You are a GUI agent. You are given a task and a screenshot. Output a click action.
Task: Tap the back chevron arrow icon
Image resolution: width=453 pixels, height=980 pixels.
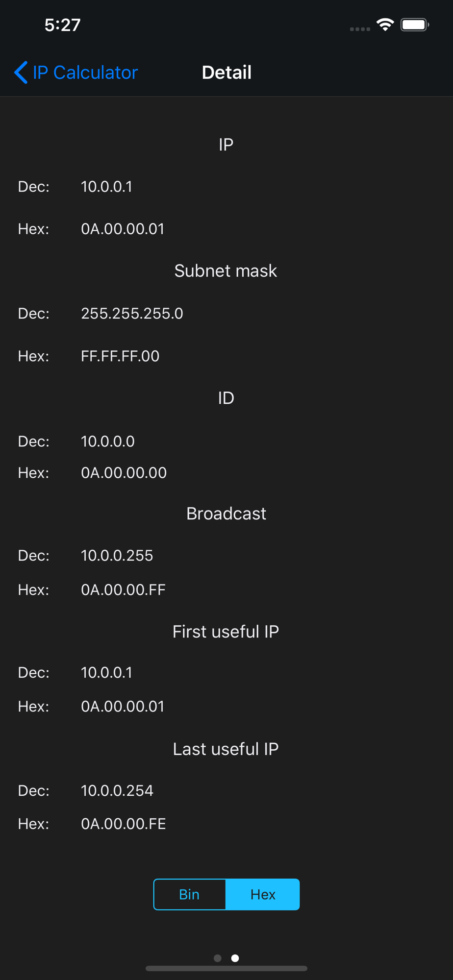tap(21, 73)
